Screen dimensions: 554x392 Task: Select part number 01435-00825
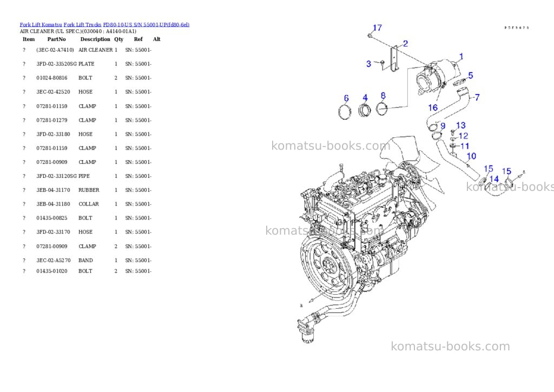tap(51, 218)
